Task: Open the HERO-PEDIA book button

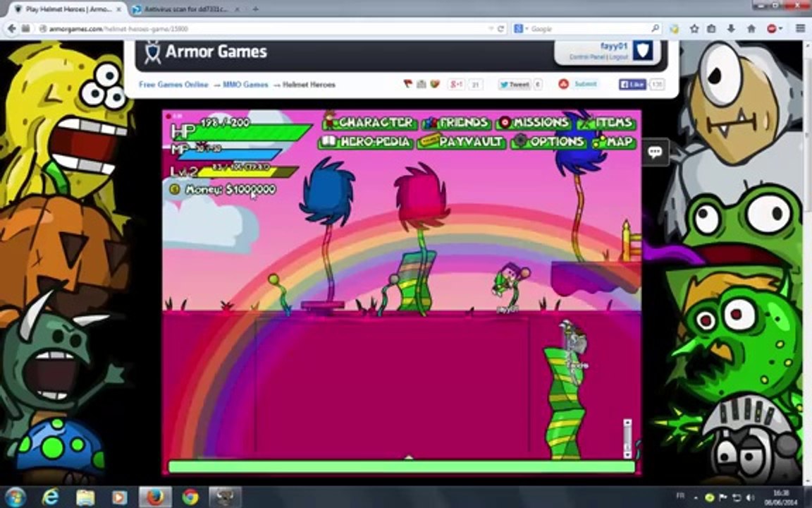Action: pos(366,142)
